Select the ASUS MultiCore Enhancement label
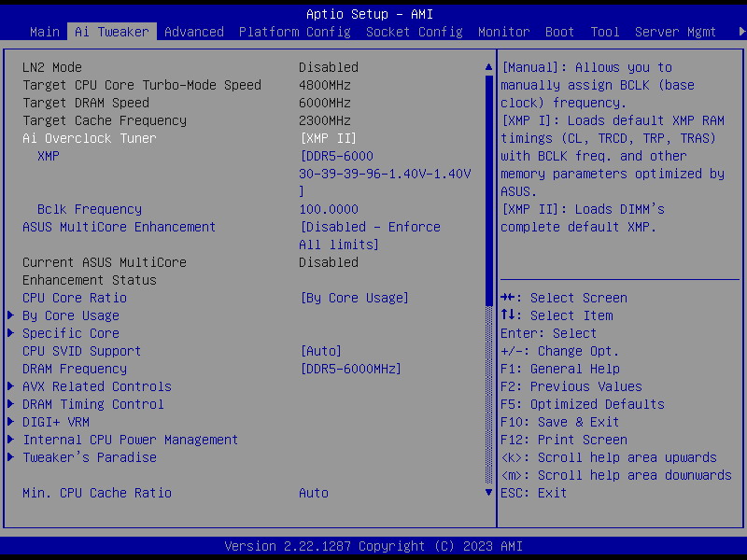The image size is (747, 560). click(120, 227)
